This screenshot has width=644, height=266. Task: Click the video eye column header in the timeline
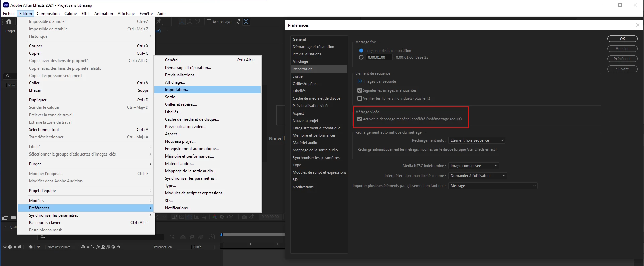click(5, 247)
